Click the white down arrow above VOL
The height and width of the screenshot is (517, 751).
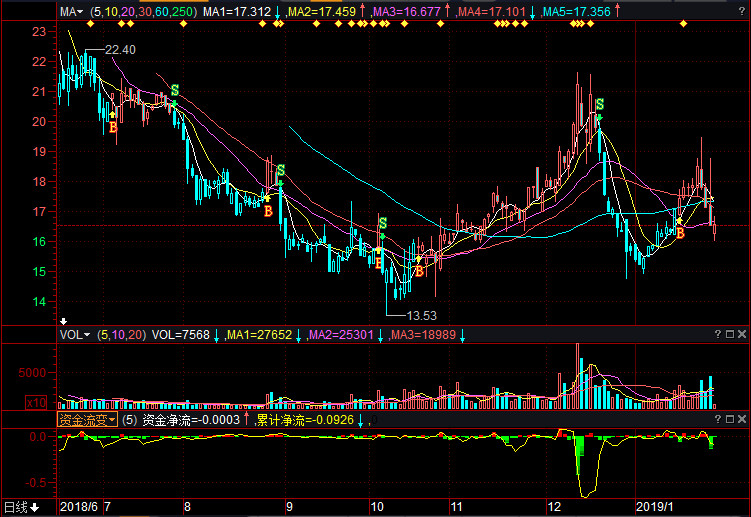click(x=64, y=321)
